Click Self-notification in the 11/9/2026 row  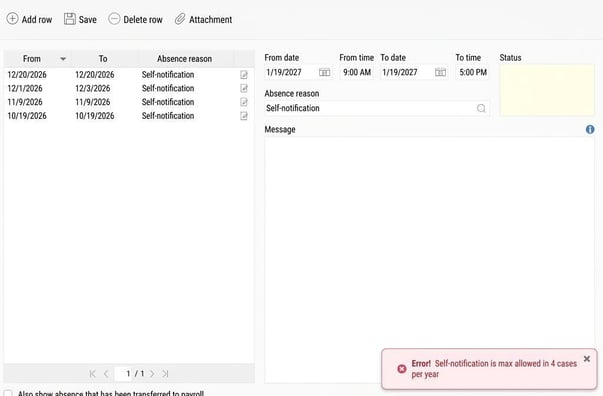[168, 102]
